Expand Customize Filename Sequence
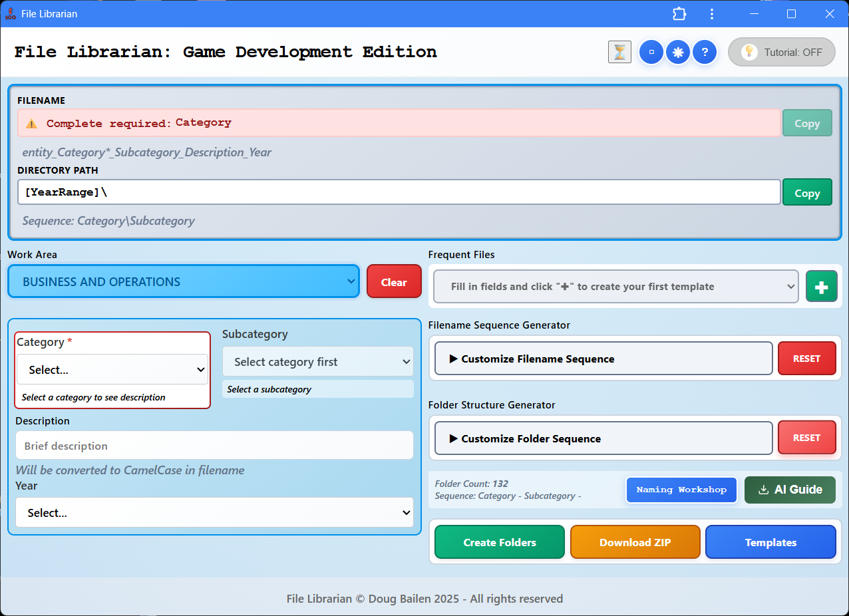 coord(603,359)
